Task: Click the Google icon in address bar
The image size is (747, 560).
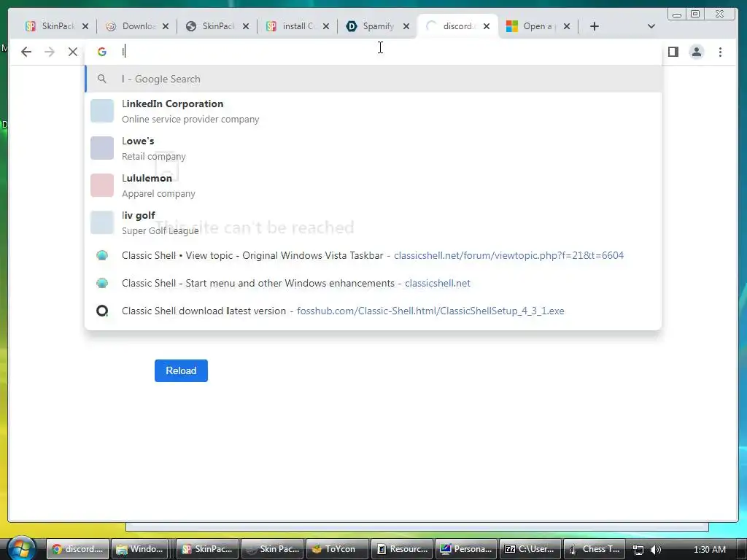Action: tap(102, 52)
